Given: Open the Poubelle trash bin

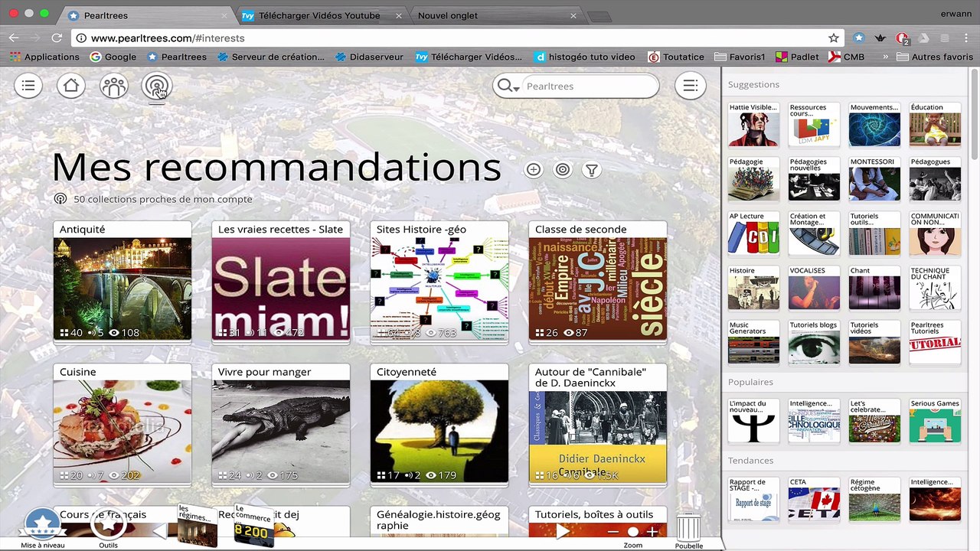Looking at the screenshot, I should (x=689, y=530).
